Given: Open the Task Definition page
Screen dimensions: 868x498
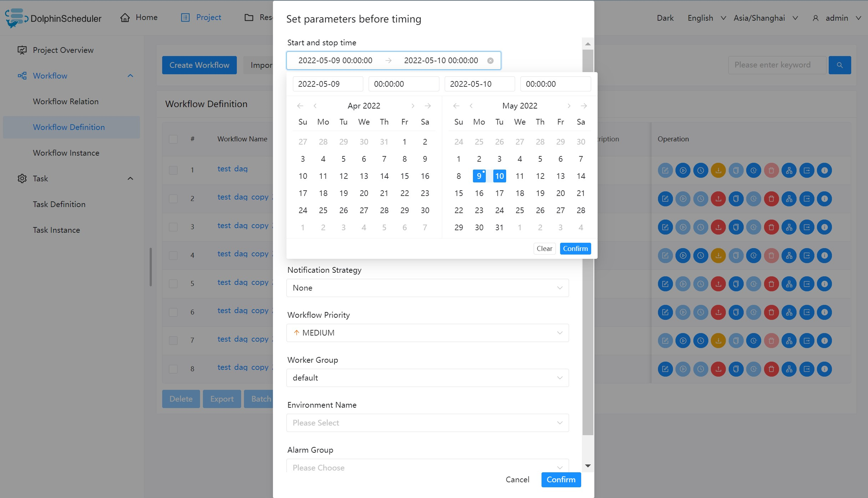Looking at the screenshot, I should (59, 204).
